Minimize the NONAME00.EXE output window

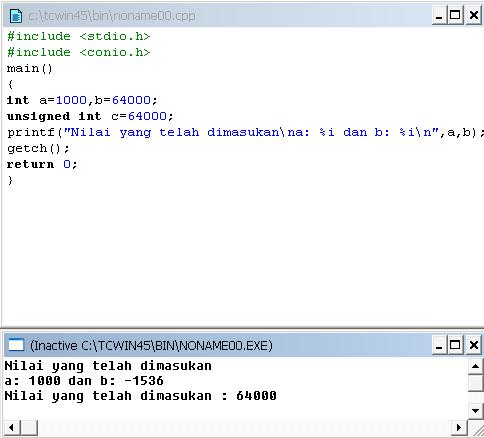point(439,345)
